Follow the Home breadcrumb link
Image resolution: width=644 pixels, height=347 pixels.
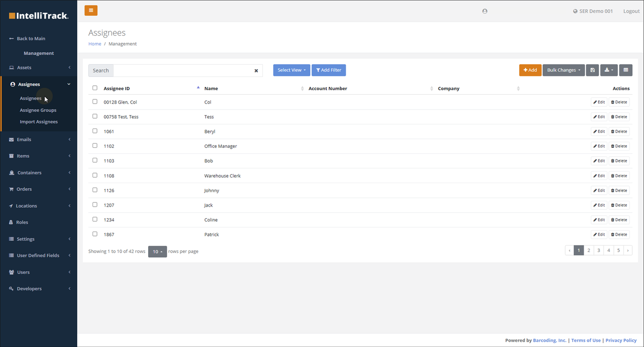pyautogui.click(x=95, y=44)
